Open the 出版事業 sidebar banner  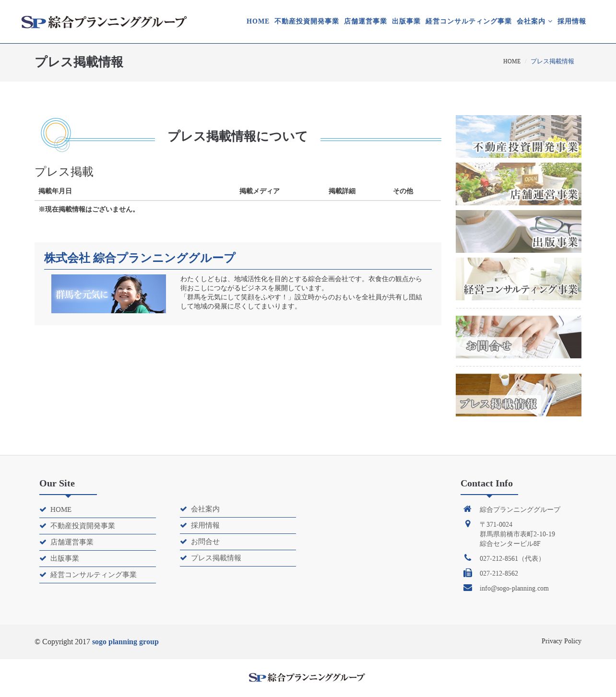[x=519, y=231]
